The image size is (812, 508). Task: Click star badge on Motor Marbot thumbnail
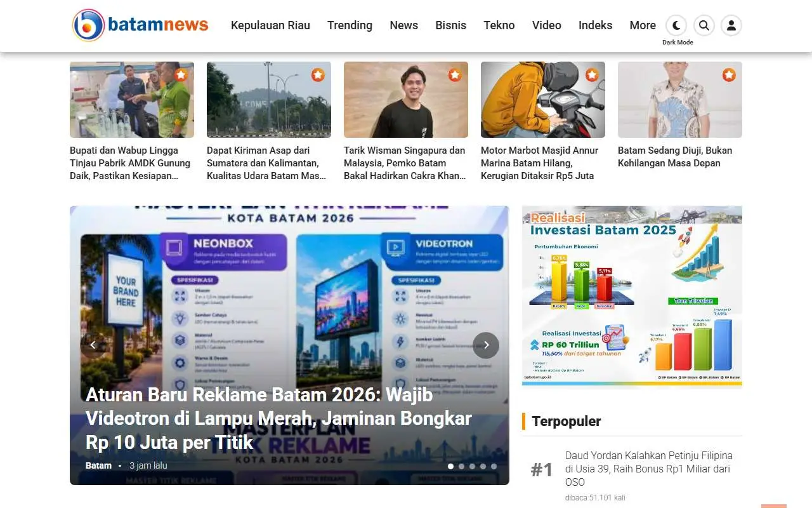click(593, 75)
